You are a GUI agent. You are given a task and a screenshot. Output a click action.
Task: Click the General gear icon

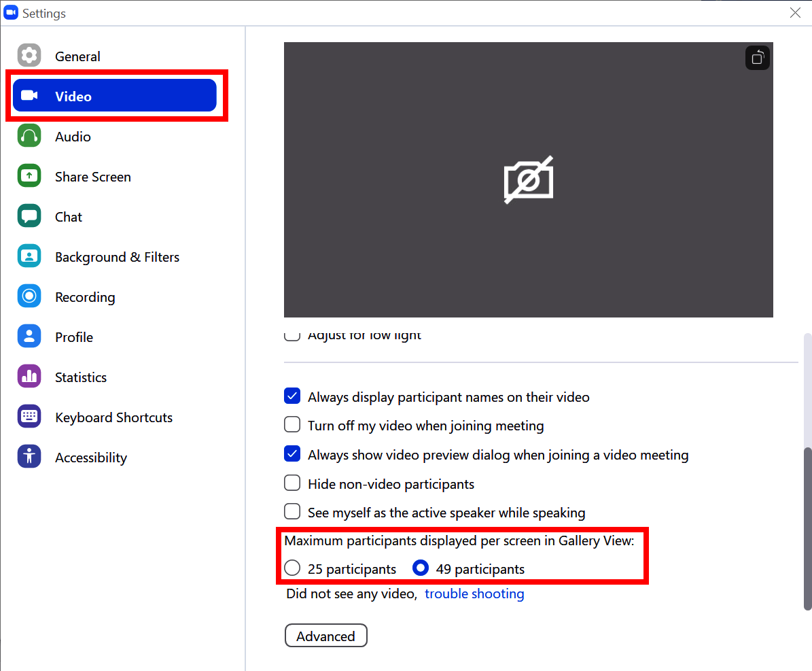[x=29, y=56]
